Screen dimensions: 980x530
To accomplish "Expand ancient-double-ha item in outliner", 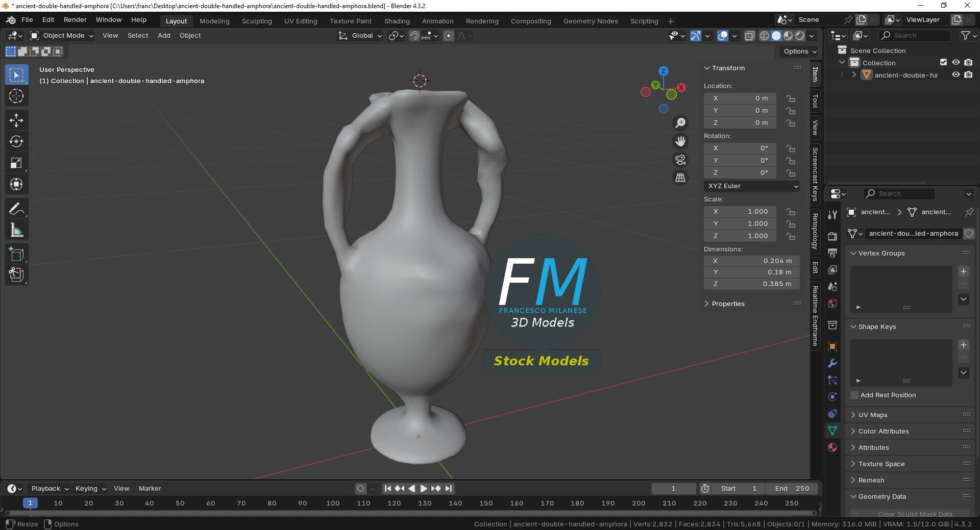I will click(x=854, y=75).
